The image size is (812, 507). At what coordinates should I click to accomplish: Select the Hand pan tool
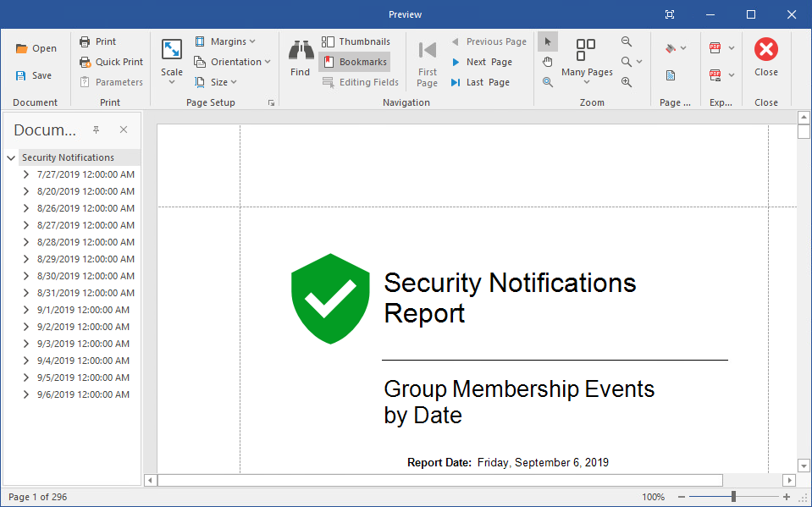548,62
